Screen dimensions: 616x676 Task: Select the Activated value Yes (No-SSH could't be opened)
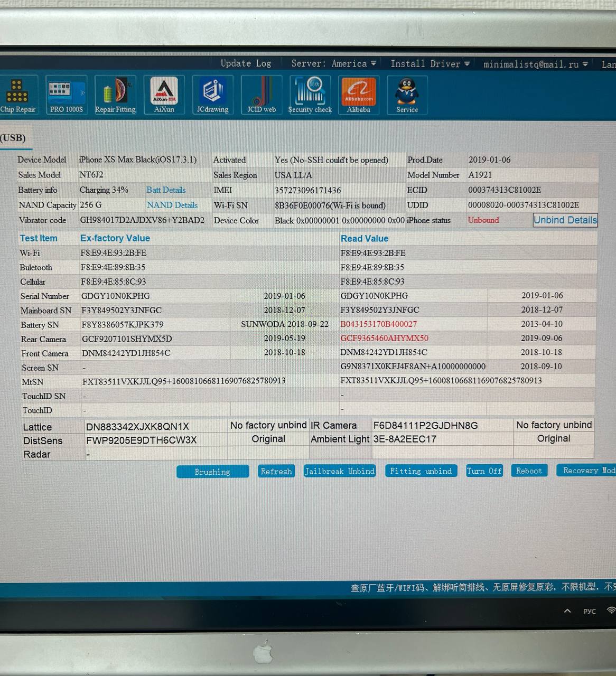click(x=331, y=159)
